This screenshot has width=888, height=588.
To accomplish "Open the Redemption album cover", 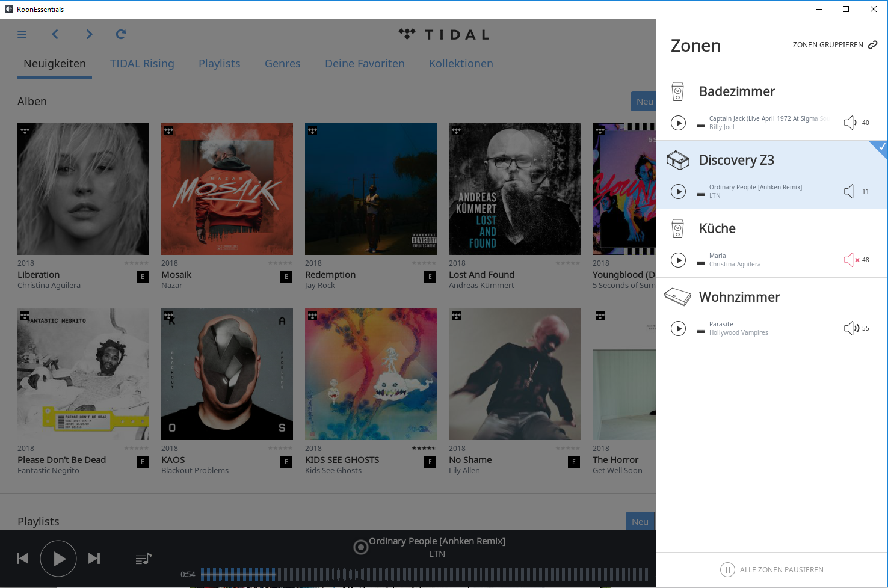I will [x=371, y=189].
